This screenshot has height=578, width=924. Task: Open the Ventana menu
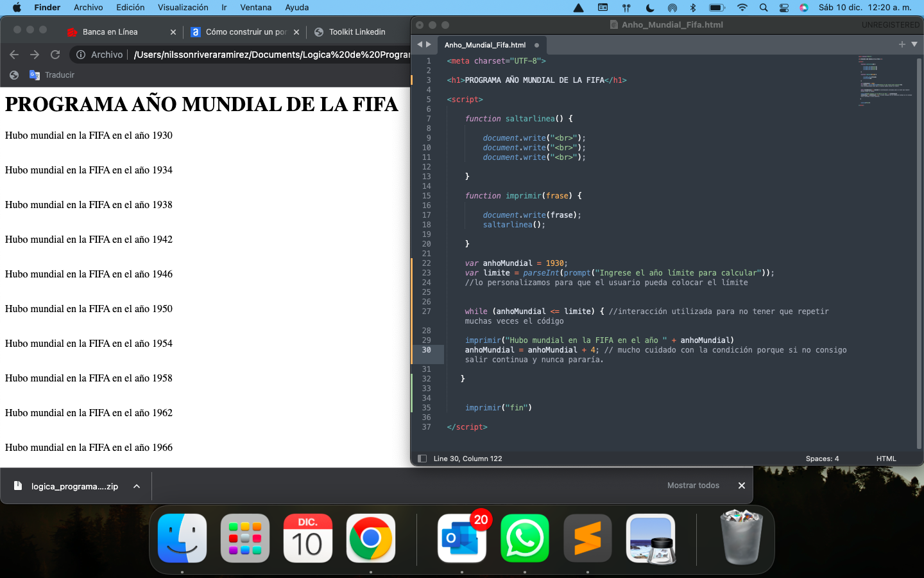pos(255,7)
